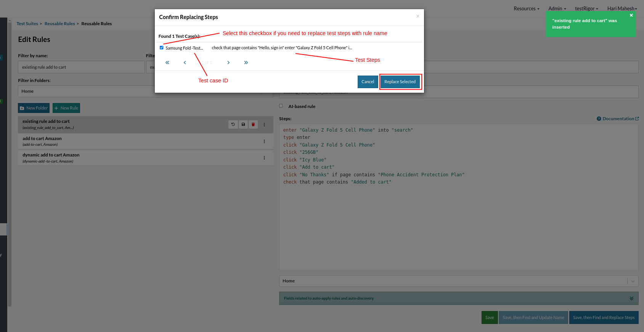Click the Replace Selected button
Viewport: 644px width, 332px height.
point(400,82)
